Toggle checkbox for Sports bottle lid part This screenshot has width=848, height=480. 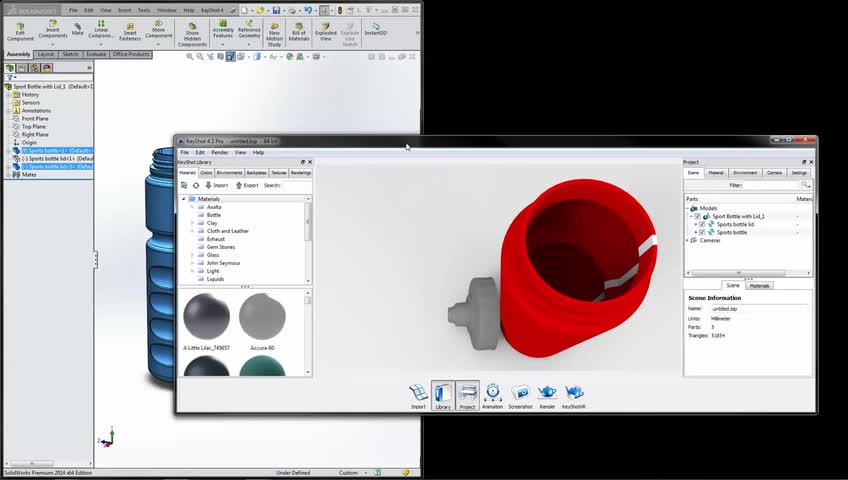[x=702, y=224]
